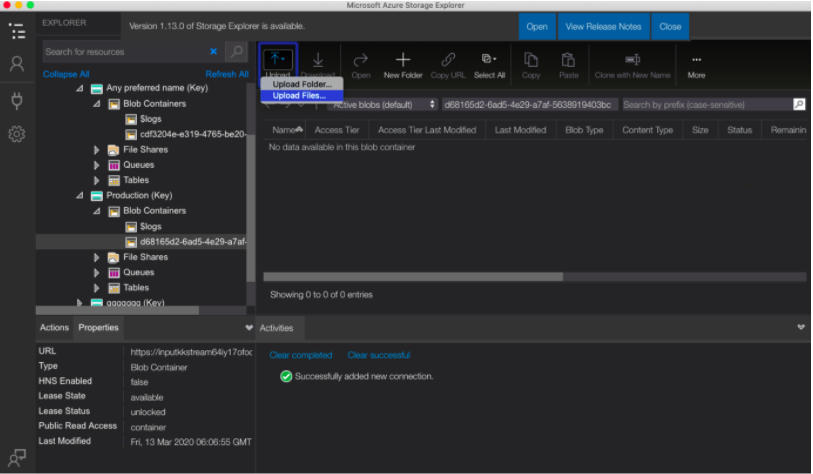Collapse Blob Containers under Production
Image resolution: width=813 pixels, height=474 pixels.
point(96,211)
